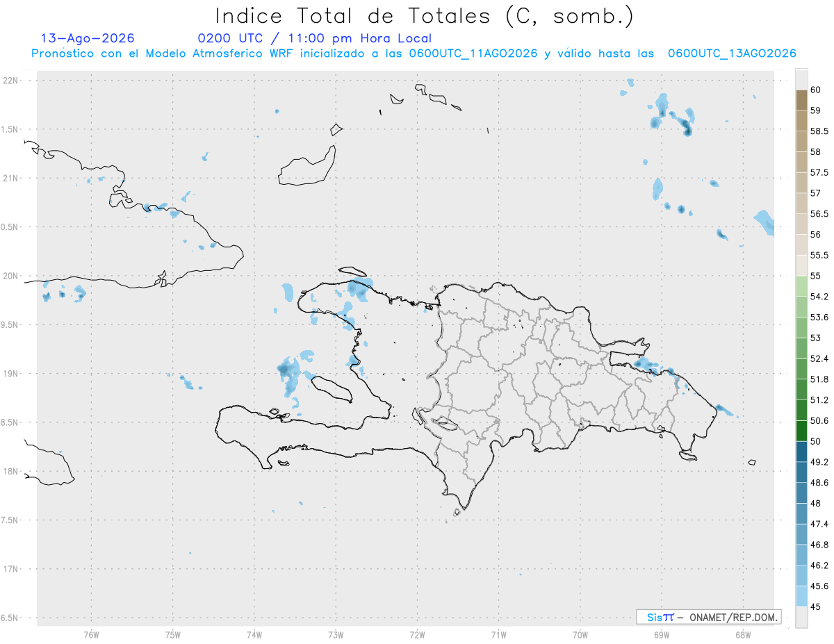Click the latitude label '21N'
This screenshot has width=834, height=644.
coord(10,178)
